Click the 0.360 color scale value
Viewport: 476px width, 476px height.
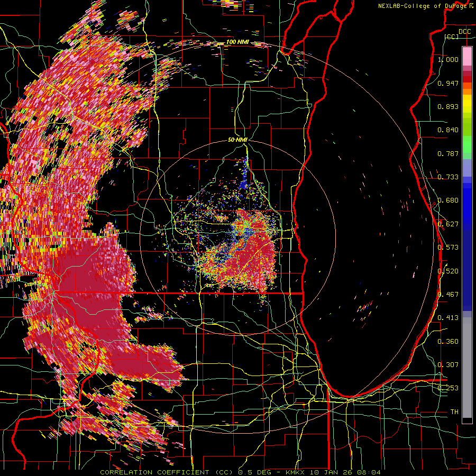(448, 342)
